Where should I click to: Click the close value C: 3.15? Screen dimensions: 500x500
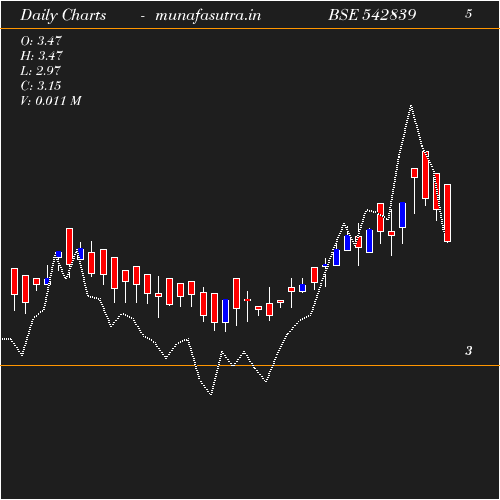(x=41, y=86)
